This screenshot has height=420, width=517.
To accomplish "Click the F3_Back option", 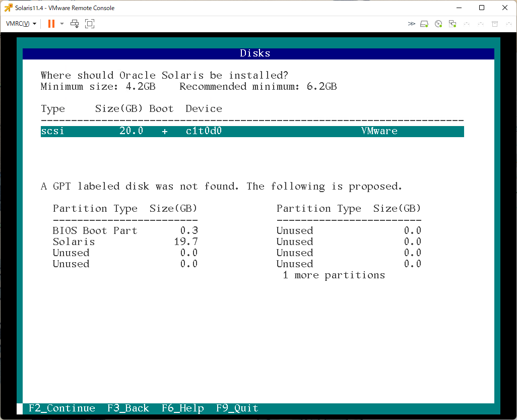I will (128, 408).
